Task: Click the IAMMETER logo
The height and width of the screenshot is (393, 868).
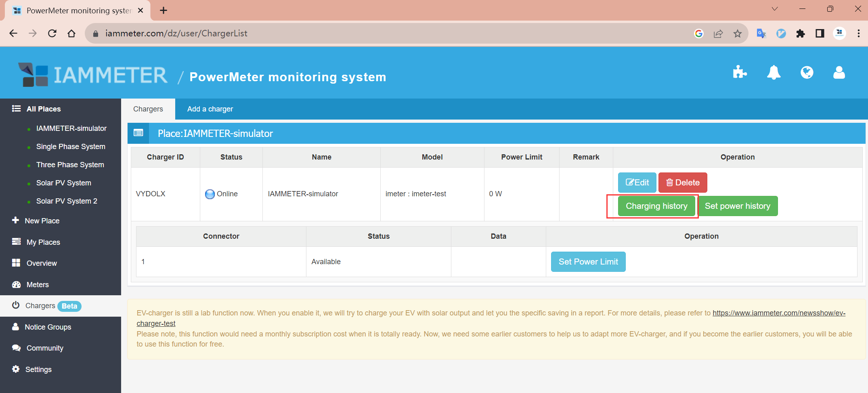Action: pos(93,75)
